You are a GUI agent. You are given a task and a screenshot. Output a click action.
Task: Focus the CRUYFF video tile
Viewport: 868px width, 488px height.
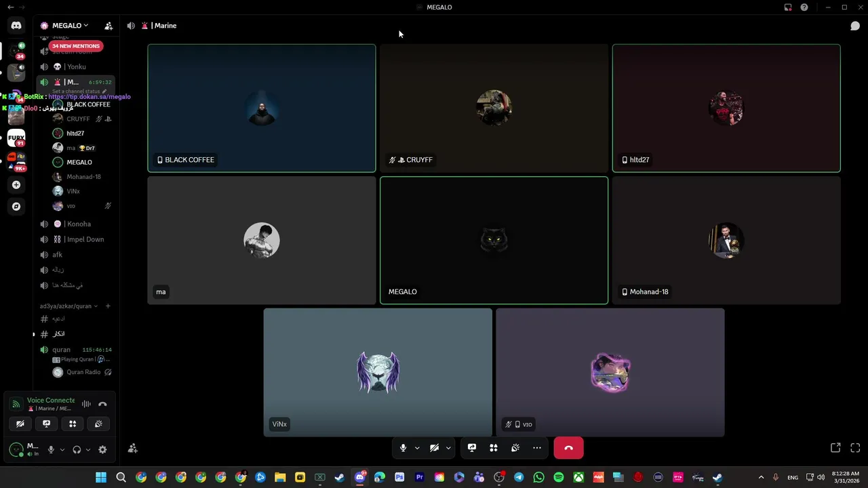pos(494,108)
